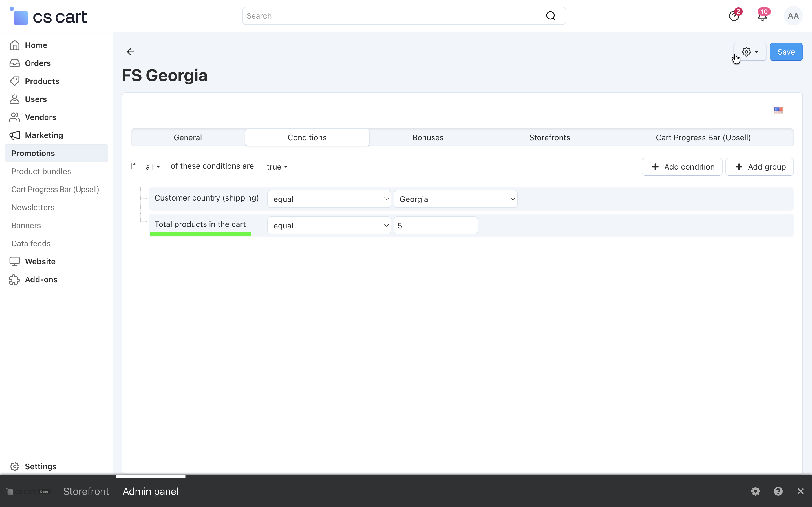Open the AA user avatar menu
812x507 pixels.
tap(793, 16)
